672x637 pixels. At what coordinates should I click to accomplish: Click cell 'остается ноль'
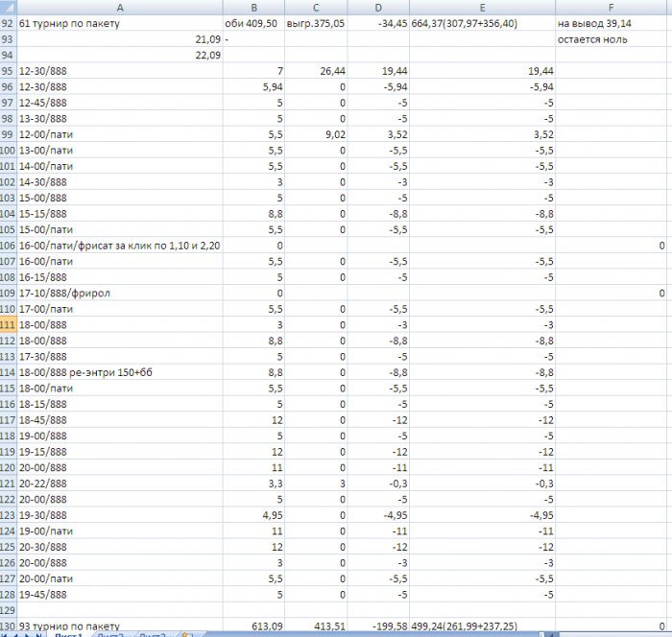click(x=612, y=39)
